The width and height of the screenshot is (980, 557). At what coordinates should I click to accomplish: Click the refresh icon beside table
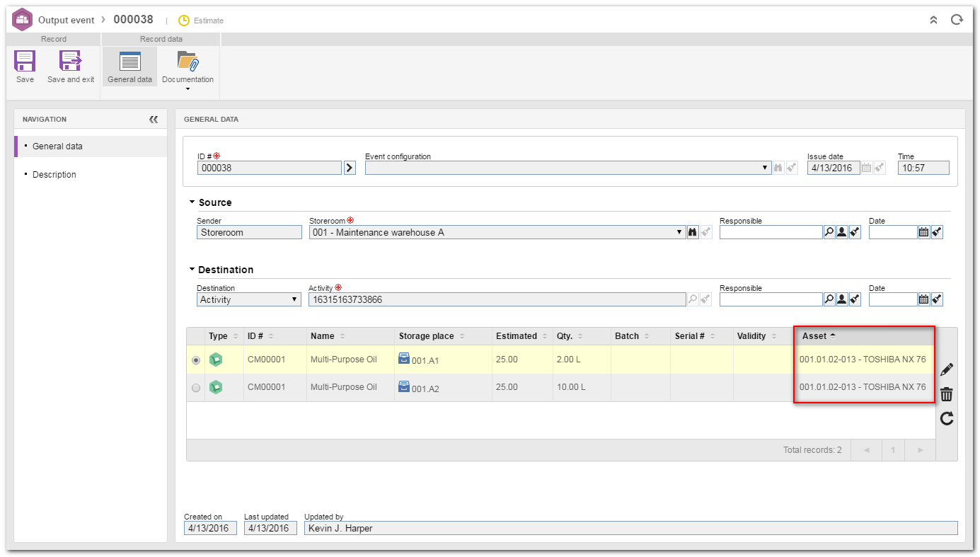[946, 418]
